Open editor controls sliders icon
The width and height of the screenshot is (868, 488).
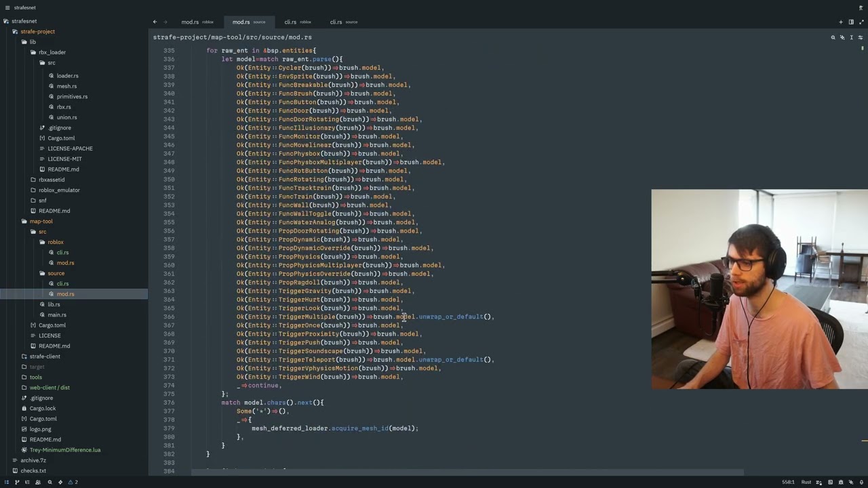[861, 37]
